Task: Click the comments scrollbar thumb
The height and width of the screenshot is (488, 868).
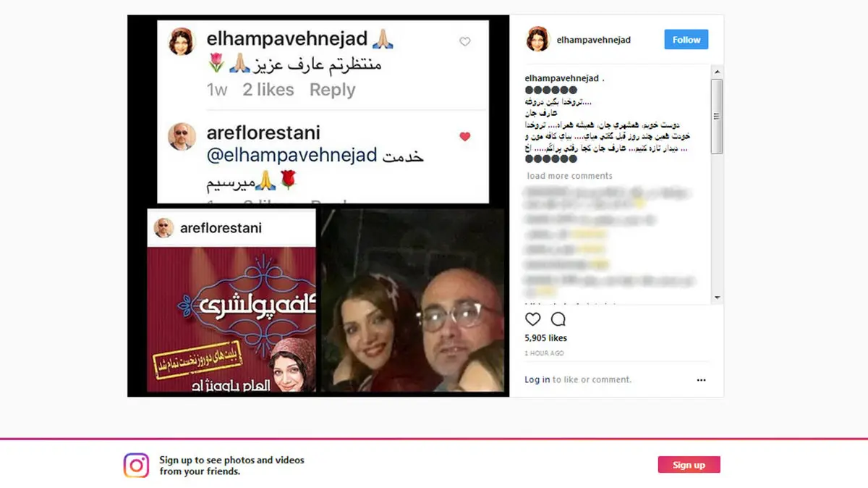Action: pyautogui.click(x=717, y=116)
